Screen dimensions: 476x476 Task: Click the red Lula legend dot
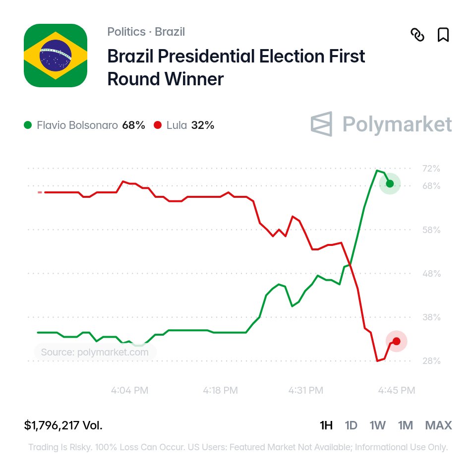[x=158, y=125]
